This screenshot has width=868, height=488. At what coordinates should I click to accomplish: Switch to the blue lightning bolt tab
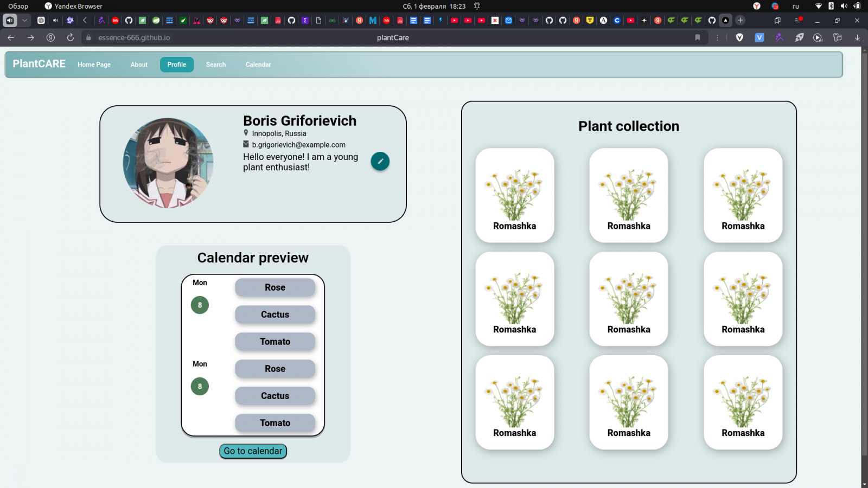[441, 20]
